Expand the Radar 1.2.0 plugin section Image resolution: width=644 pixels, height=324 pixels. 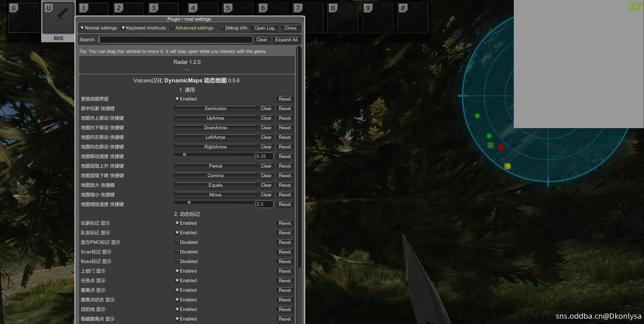[187, 65]
